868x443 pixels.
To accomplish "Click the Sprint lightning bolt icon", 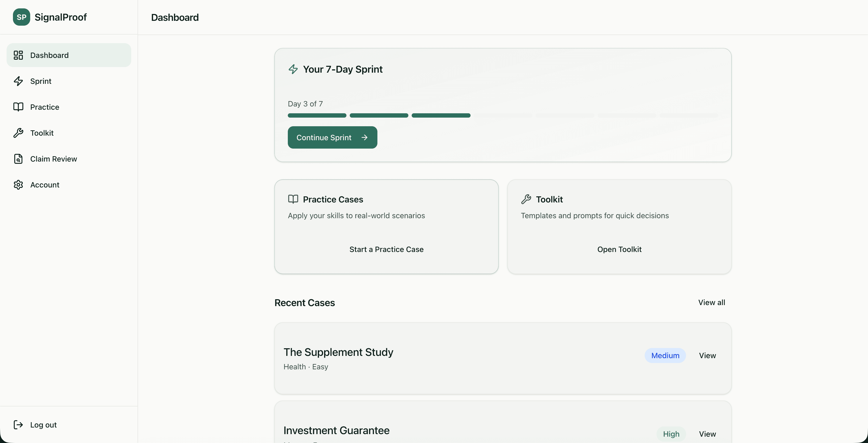I will pyautogui.click(x=19, y=81).
